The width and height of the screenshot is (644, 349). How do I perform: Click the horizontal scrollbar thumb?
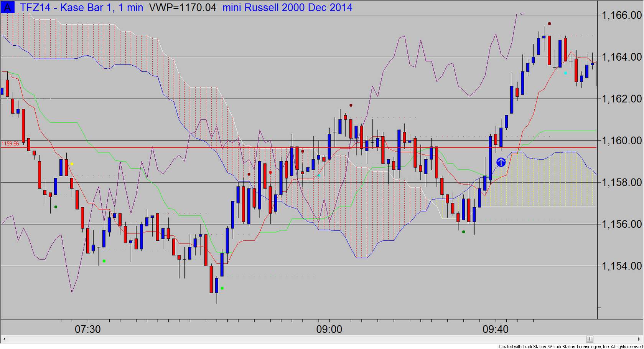click(590, 339)
